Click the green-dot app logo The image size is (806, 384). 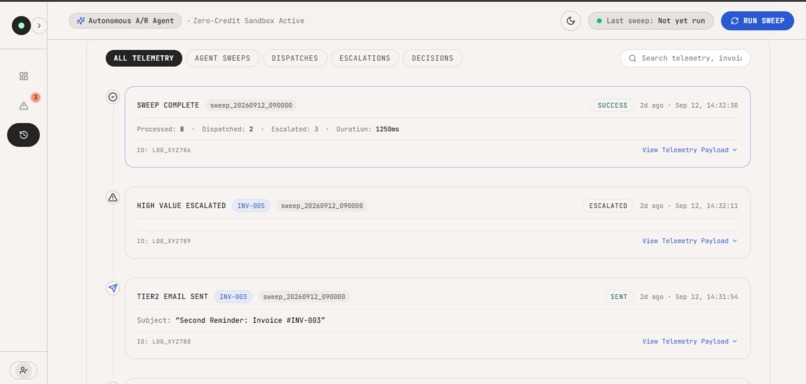(x=21, y=25)
